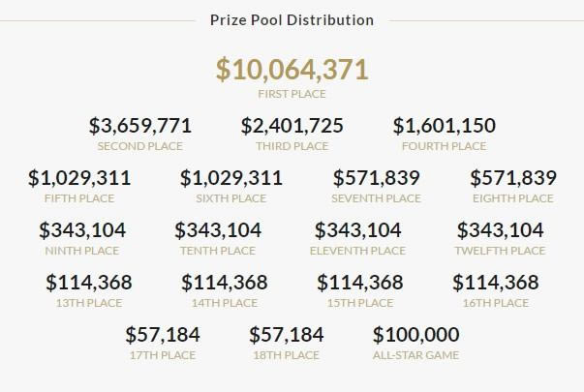584x392 pixels.
Task: Click the SECOND PLACE label
Action: (140, 146)
